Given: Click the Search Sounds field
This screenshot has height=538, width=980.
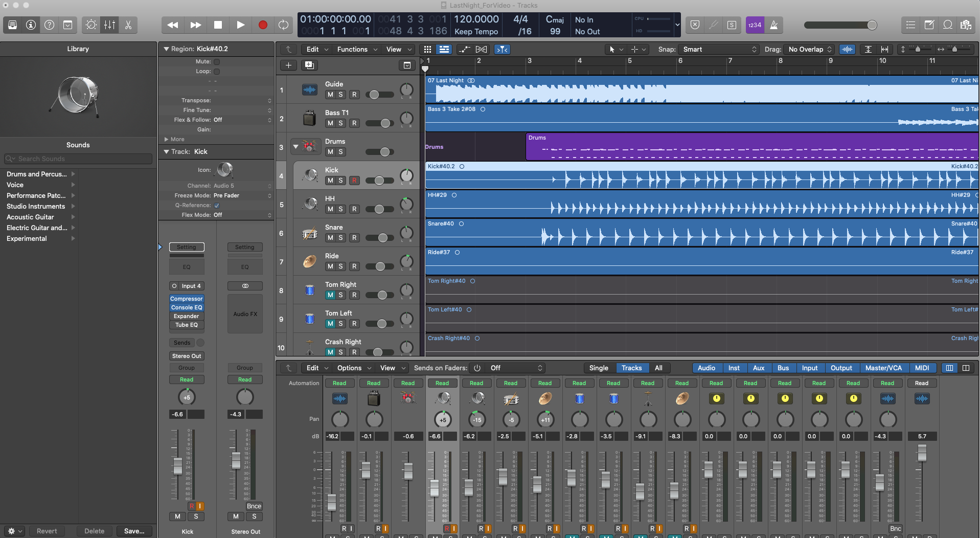Looking at the screenshot, I should coord(78,159).
